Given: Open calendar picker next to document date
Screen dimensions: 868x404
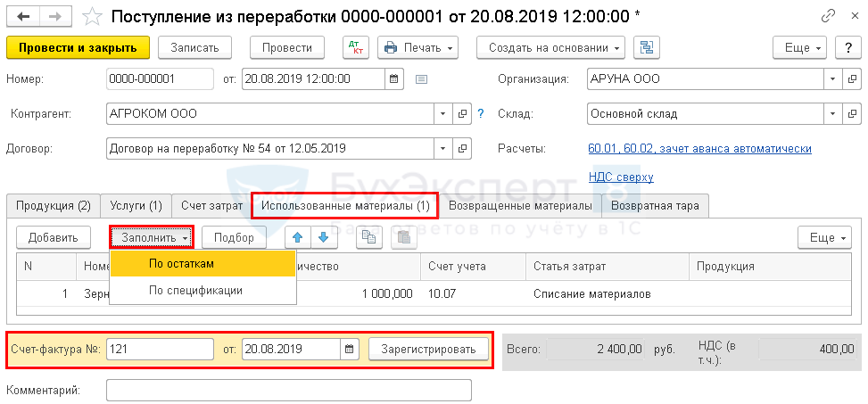Looking at the screenshot, I should point(393,79).
